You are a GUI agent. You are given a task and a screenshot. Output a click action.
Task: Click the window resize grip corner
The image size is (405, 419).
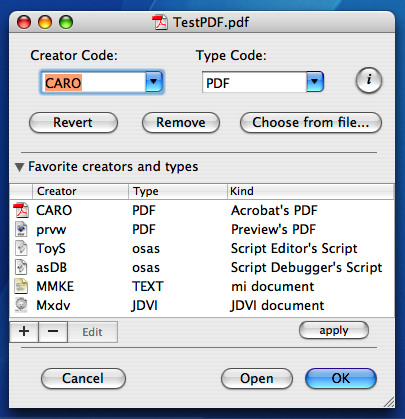(389, 402)
